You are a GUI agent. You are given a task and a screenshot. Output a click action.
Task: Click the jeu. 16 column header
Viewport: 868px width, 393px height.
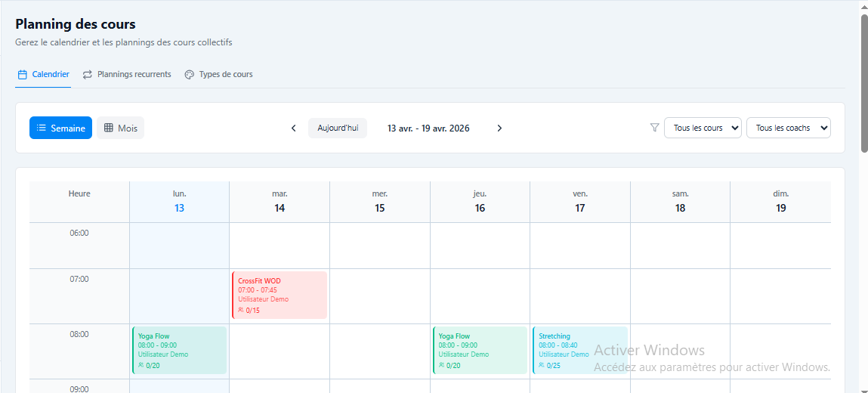(x=480, y=202)
